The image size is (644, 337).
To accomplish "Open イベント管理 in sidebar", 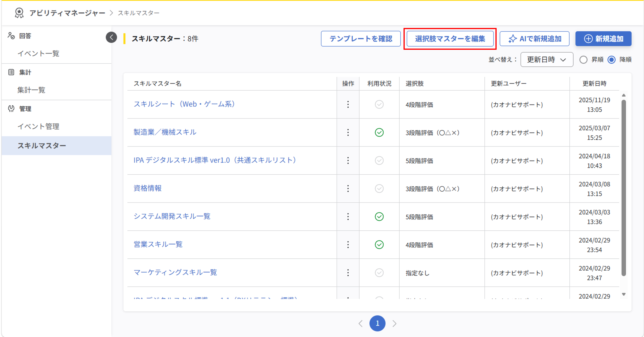I will (38, 126).
